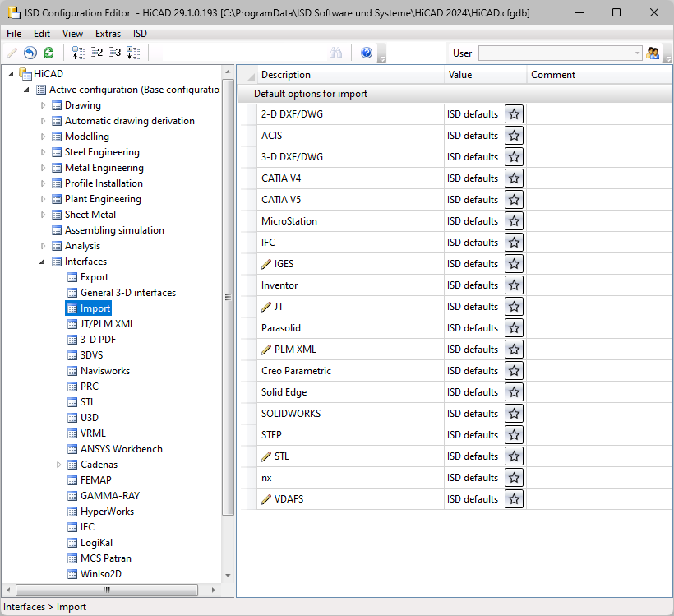Collapse the Interfaces tree node
Viewport: 674px width, 616px height.
44,262
